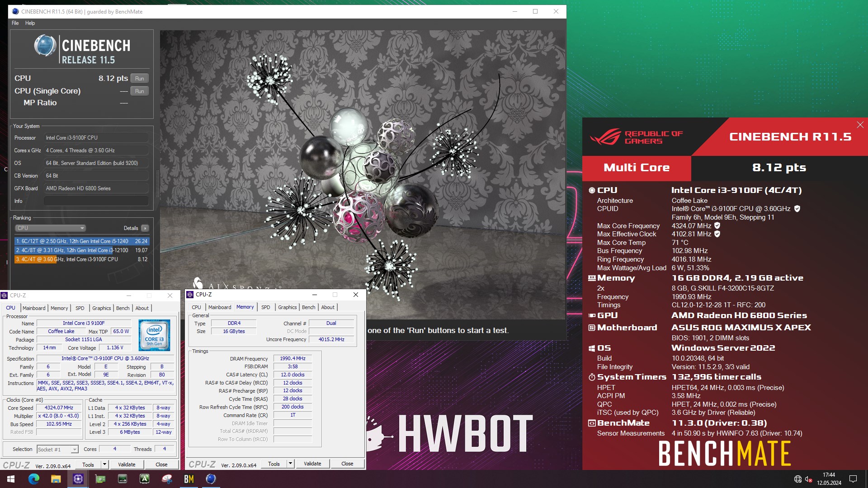Expand the Tools arrow in the left CPU-Z
Image resolution: width=868 pixels, height=488 pixels.
(104, 464)
